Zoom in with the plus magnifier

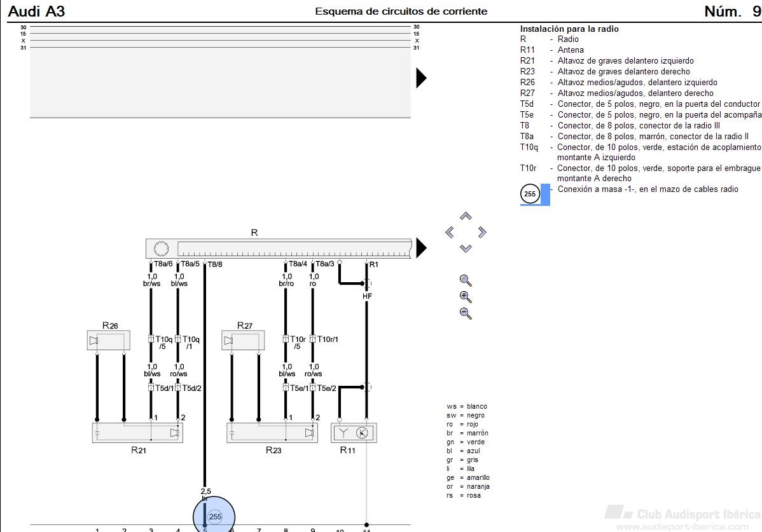[466, 297]
